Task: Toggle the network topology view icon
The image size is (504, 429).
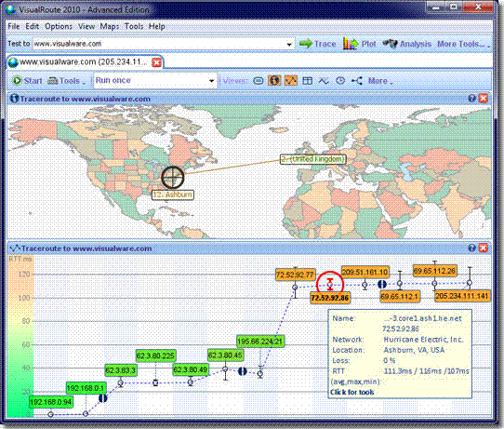Action: pyautogui.click(x=357, y=81)
